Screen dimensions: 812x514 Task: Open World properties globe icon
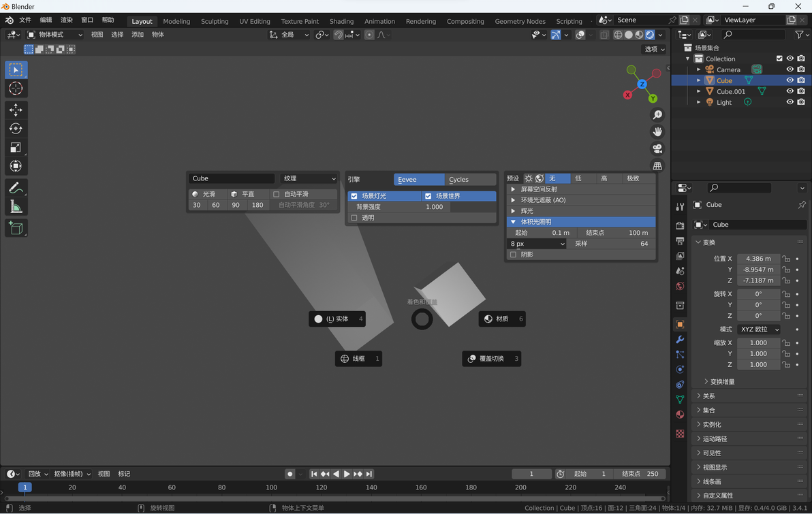[680, 286]
